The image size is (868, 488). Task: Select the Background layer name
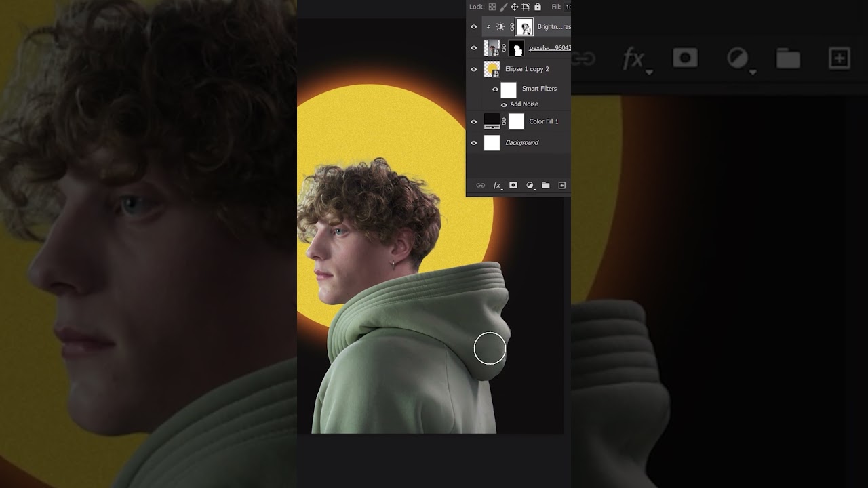pyautogui.click(x=521, y=142)
